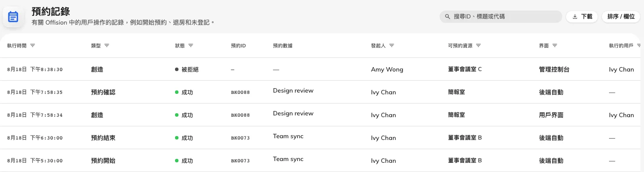Click 用戶界面 interface cell

click(551, 115)
